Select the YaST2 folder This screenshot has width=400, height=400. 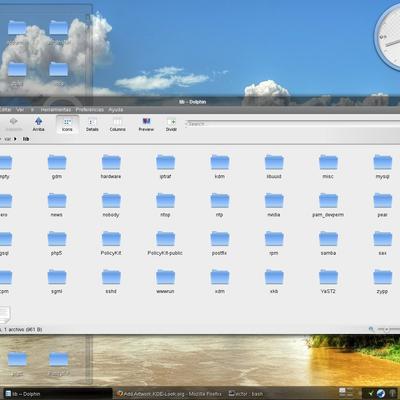[x=328, y=282]
